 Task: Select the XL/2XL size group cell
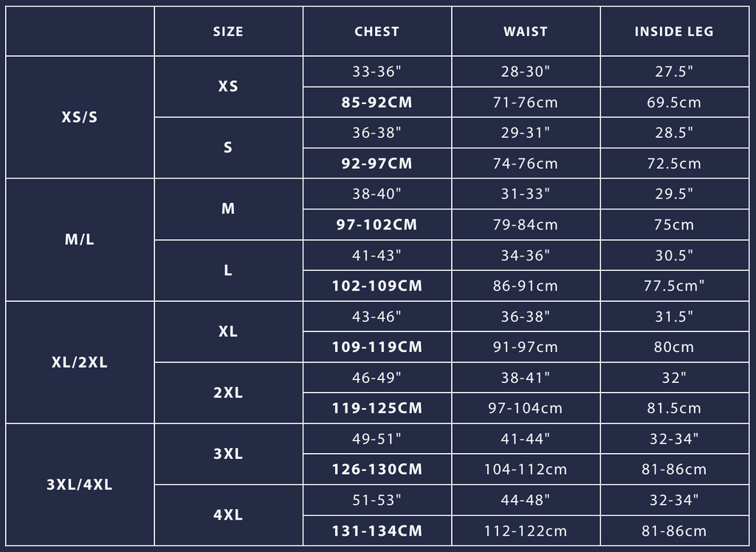point(80,362)
